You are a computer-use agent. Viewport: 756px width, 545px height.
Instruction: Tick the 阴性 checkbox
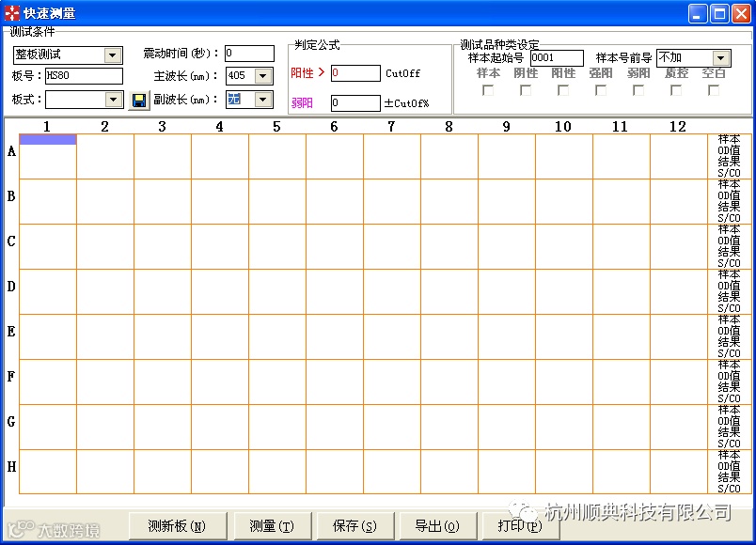(x=526, y=90)
